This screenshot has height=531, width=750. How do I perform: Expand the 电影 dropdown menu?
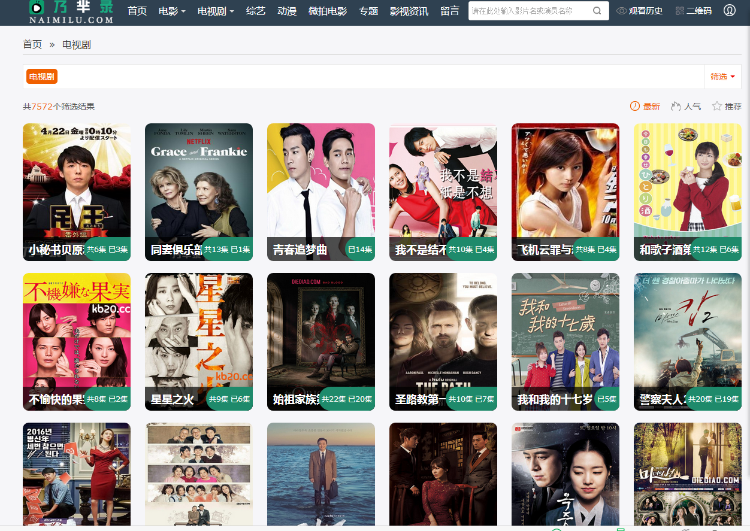click(x=172, y=11)
